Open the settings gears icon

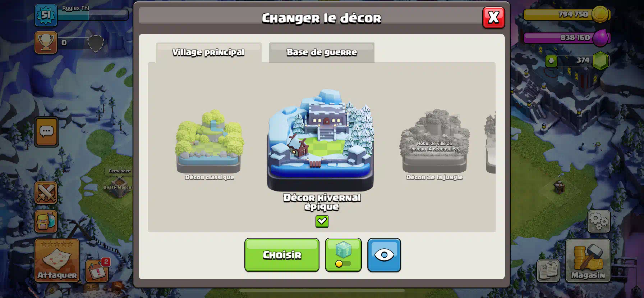click(598, 221)
